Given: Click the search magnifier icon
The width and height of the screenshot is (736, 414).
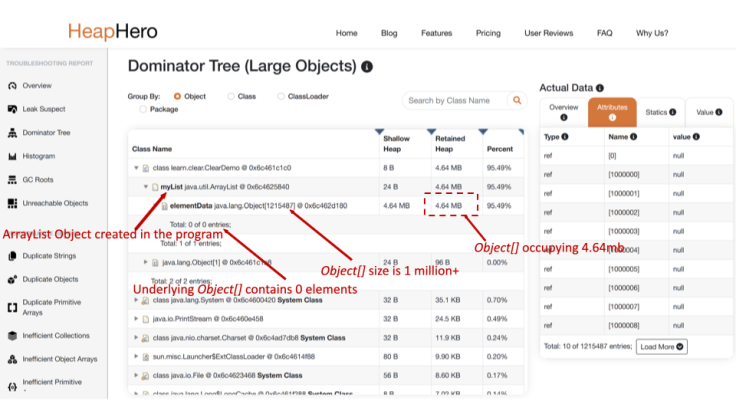Looking at the screenshot, I should point(517,100).
